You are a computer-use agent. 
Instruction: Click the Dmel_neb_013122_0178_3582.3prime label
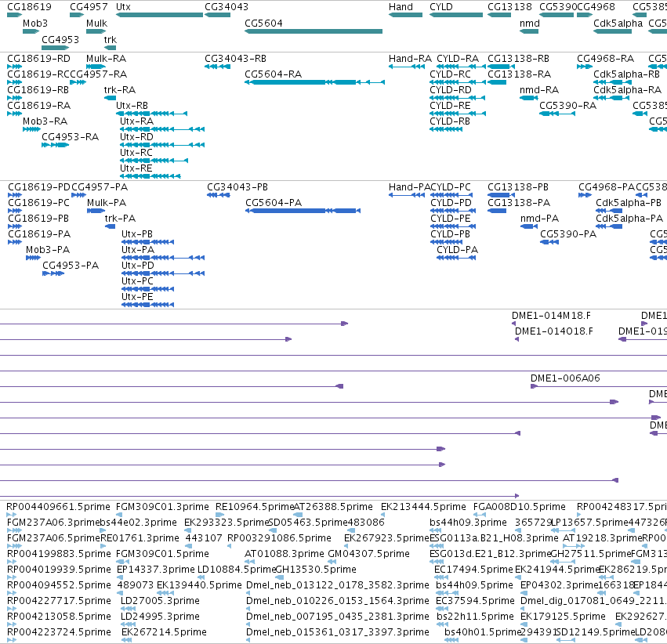point(337,585)
